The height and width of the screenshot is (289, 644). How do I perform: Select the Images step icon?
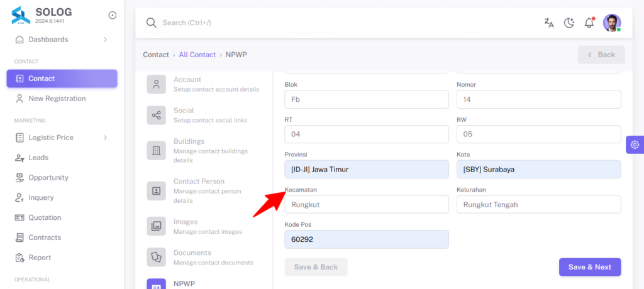coord(157,226)
